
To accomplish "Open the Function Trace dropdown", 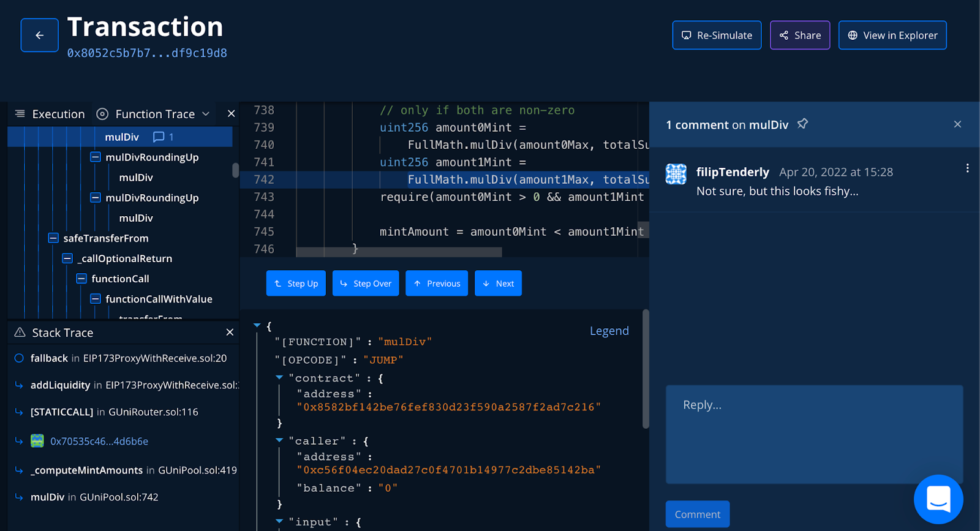I will point(206,114).
